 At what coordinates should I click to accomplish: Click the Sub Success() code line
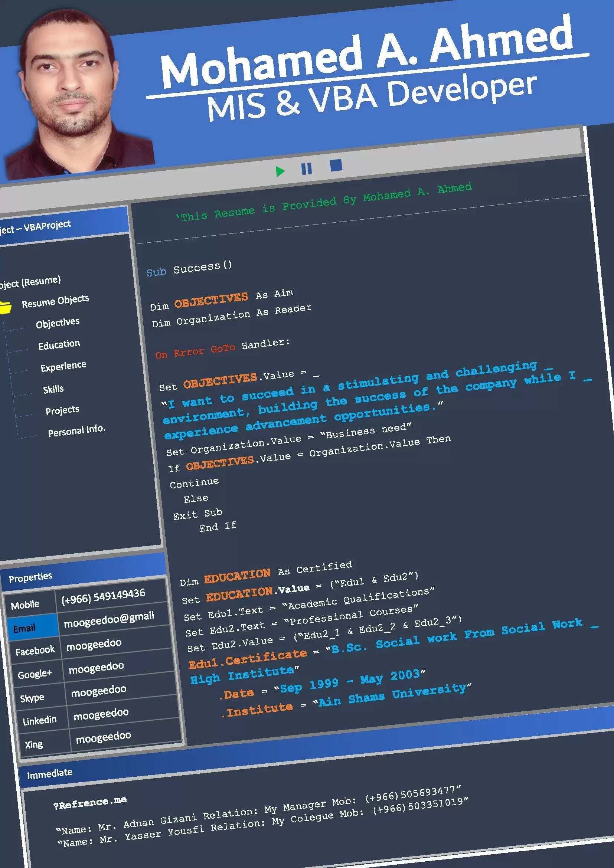pyautogui.click(x=189, y=269)
